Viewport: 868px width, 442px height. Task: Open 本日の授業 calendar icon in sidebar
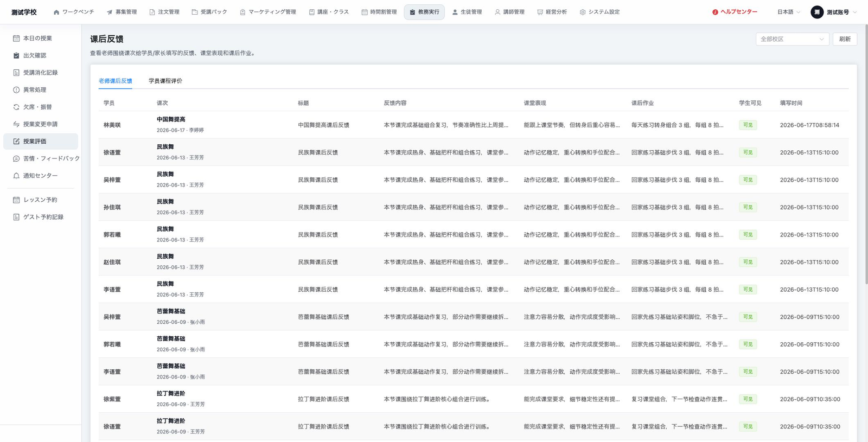16,39
